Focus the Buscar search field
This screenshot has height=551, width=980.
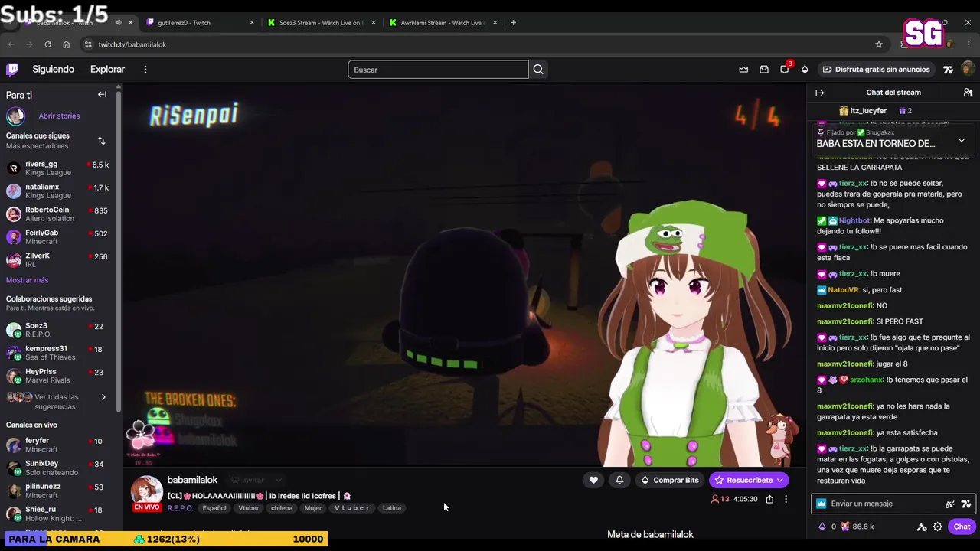pos(438,70)
